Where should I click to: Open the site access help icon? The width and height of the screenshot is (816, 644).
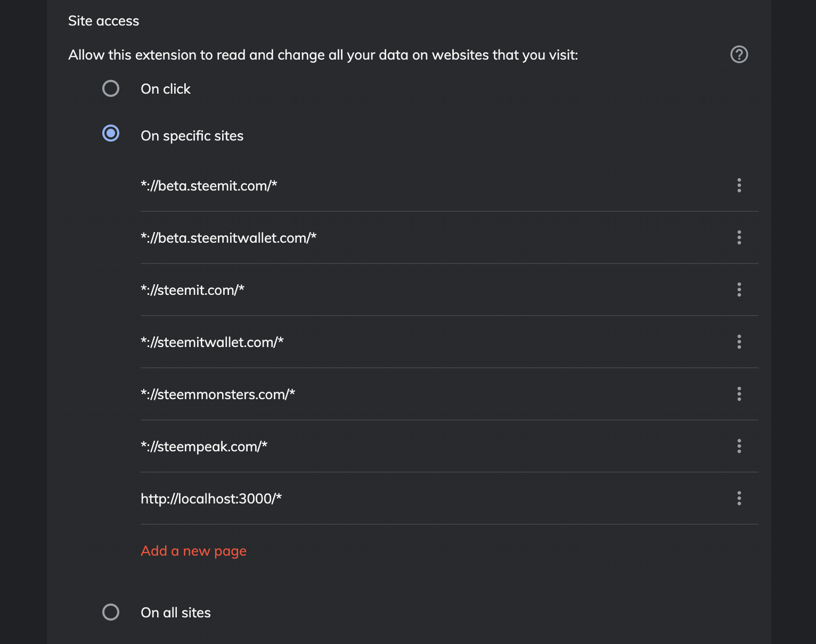click(739, 54)
